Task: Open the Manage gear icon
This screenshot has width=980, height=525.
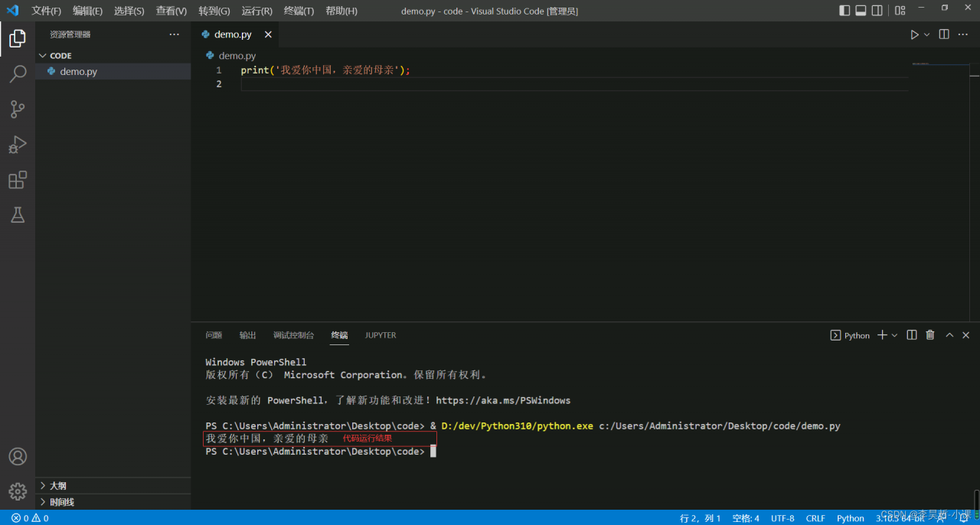Action: (18, 491)
